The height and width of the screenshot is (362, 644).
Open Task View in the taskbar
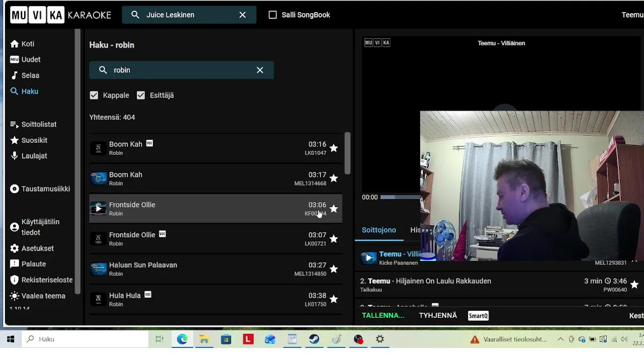pyautogui.click(x=159, y=339)
